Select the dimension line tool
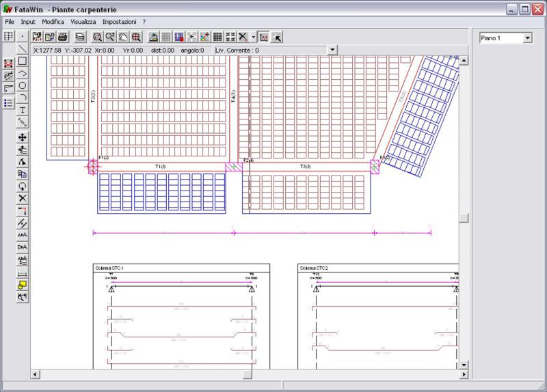547x392 pixels. (23, 122)
